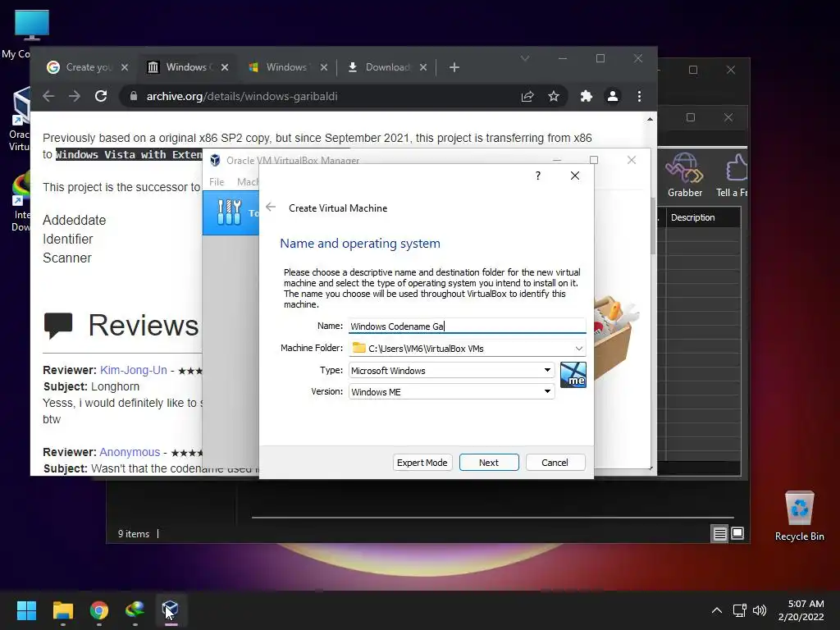Switch to large icons view in Explorer

tap(737, 533)
